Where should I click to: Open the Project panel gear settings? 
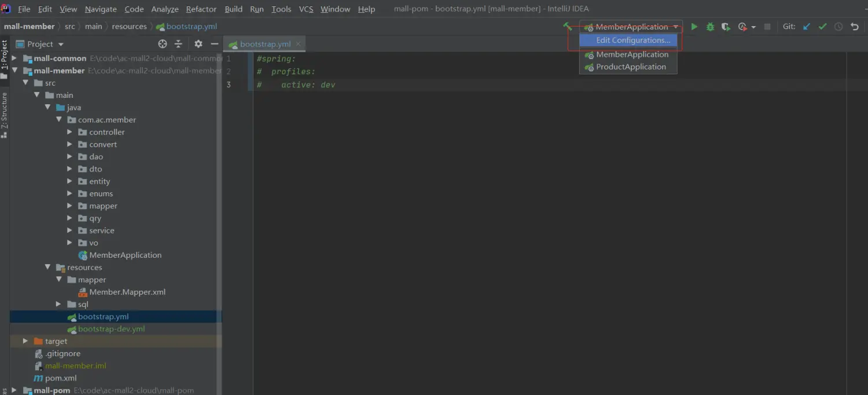[198, 44]
